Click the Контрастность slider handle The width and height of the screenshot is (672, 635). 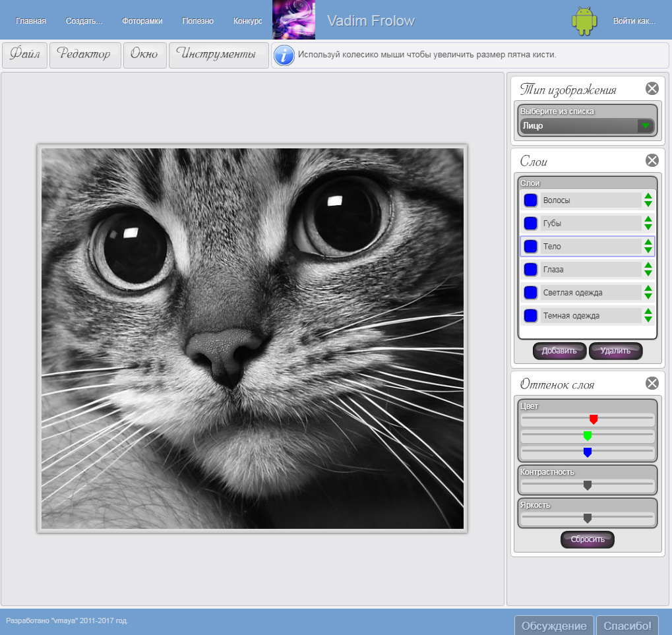[x=587, y=485]
